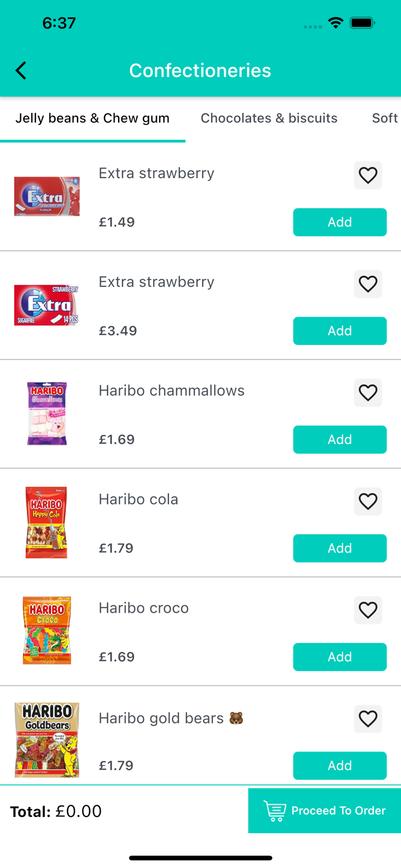Image resolution: width=401 pixels, height=868 pixels.
Task: Tap the heart icon for Haribo cola
Action: point(368,502)
